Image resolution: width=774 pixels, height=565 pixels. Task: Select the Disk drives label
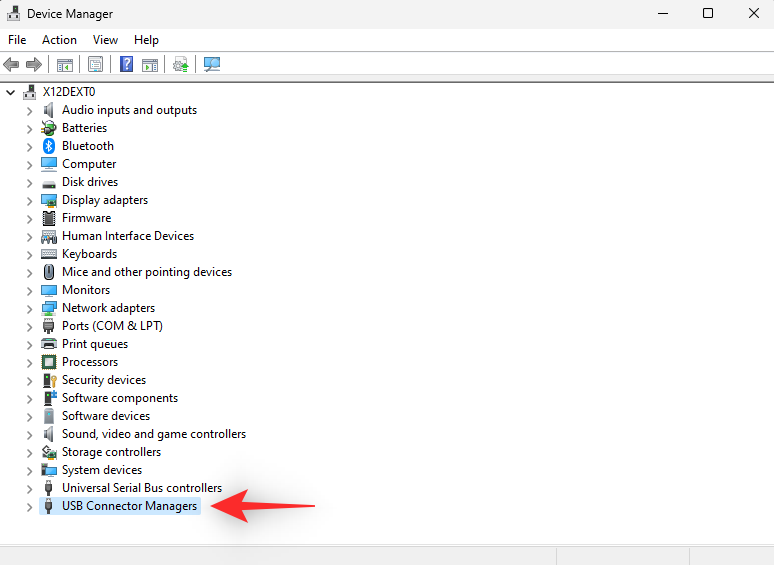90,182
